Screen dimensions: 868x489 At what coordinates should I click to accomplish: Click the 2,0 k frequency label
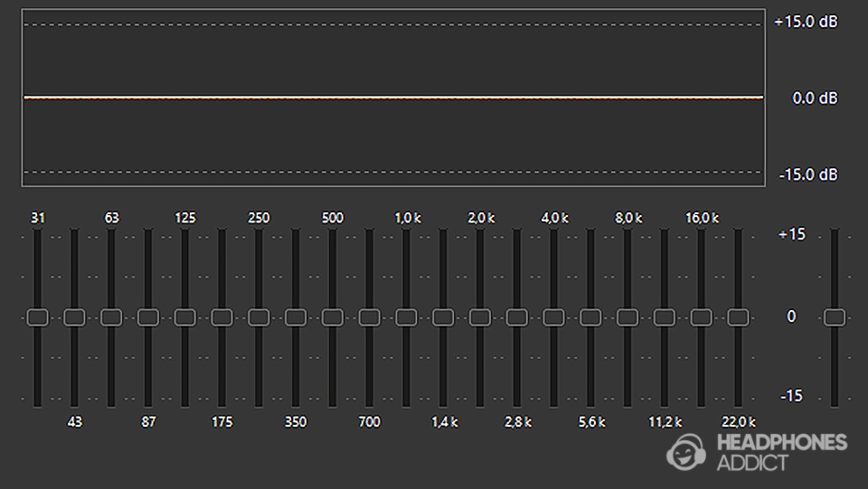point(481,219)
